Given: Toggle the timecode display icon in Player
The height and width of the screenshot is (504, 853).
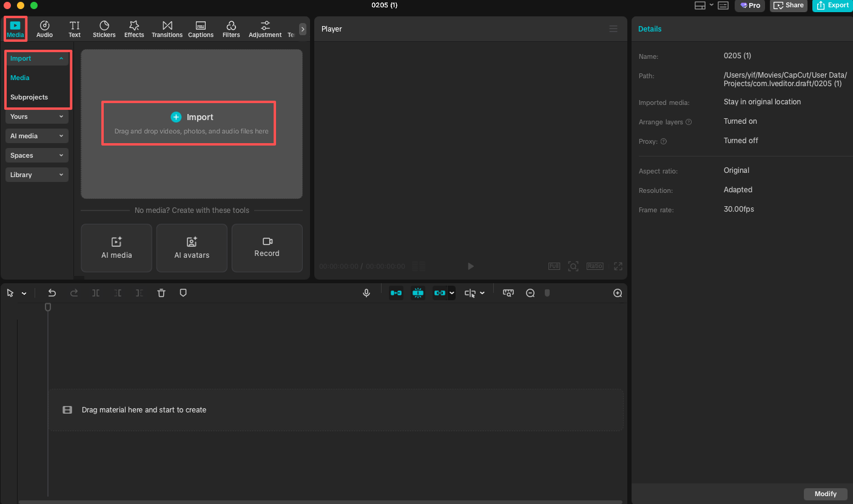Looking at the screenshot, I should tap(419, 266).
